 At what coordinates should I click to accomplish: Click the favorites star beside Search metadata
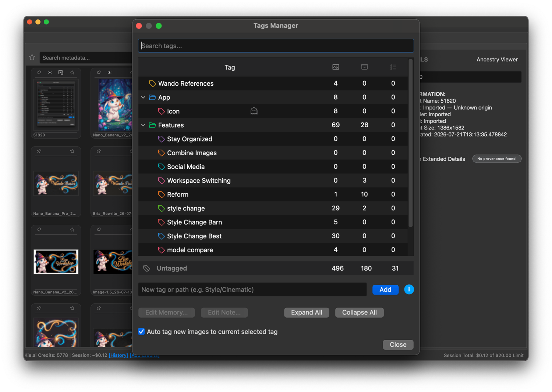pyautogui.click(x=32, y=57)
